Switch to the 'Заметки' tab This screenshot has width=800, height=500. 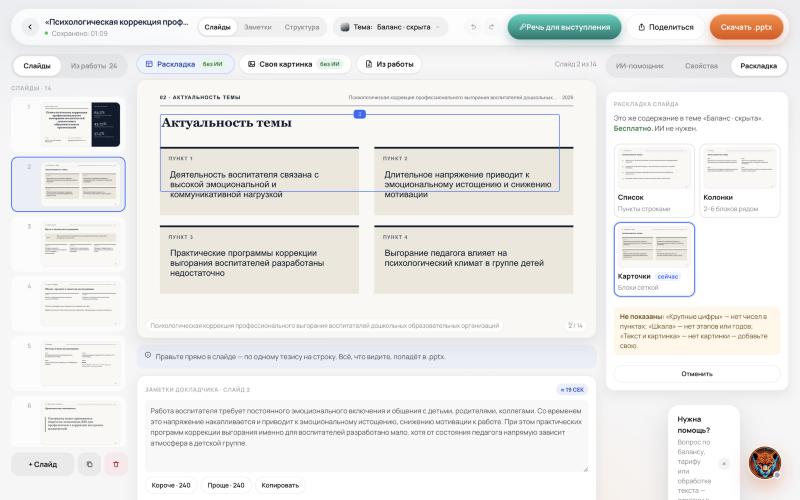point(258,27)
